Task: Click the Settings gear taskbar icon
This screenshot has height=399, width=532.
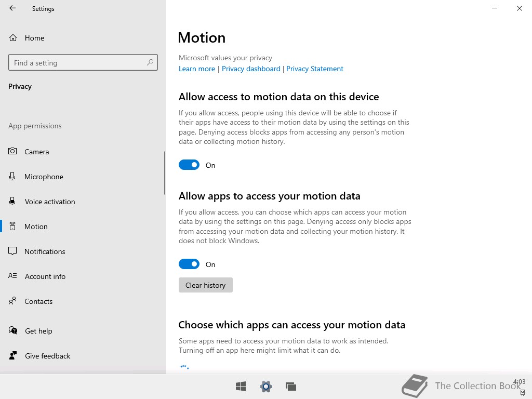Action: (x=266, y=387)
